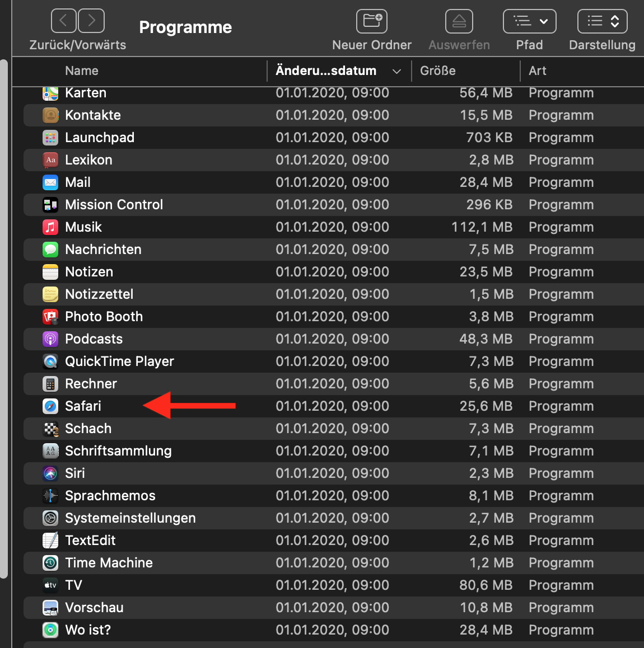Select the Notizzettel app icon
Screen dimensions: 644x648
[50, 294]
